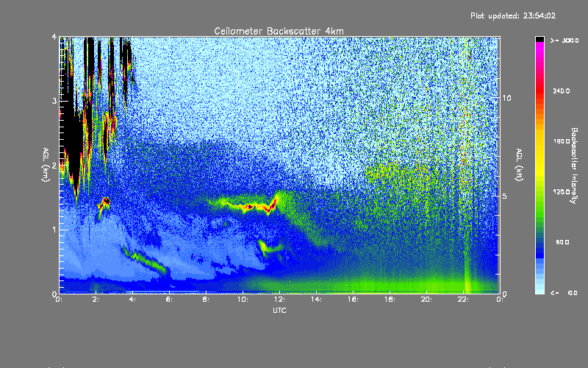This screenshot has width=588, height=368.
Task: Click the left 'AGL (km)' axis label
Action: pyautogui.click(x=46, y=165)
